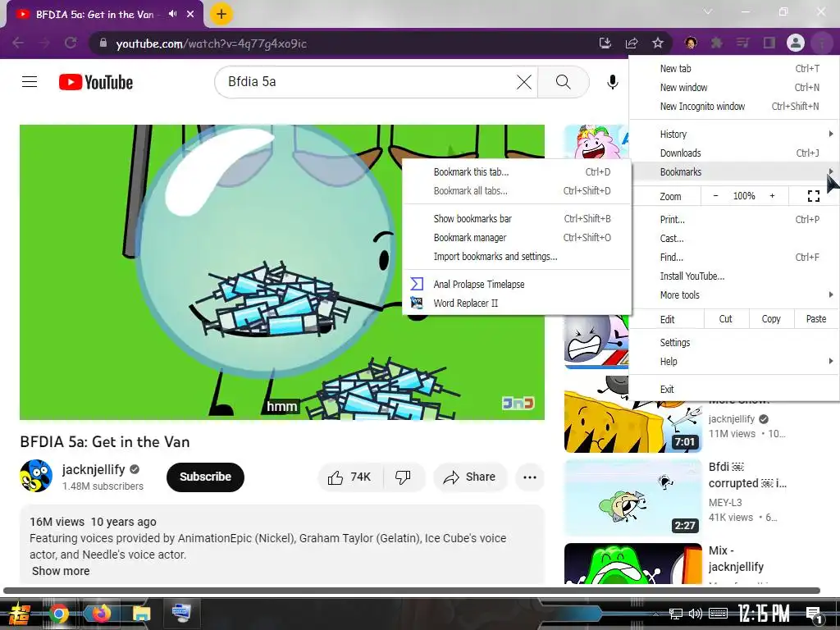
Task: Toggle the side panel icon
Action: pos(769,43)
